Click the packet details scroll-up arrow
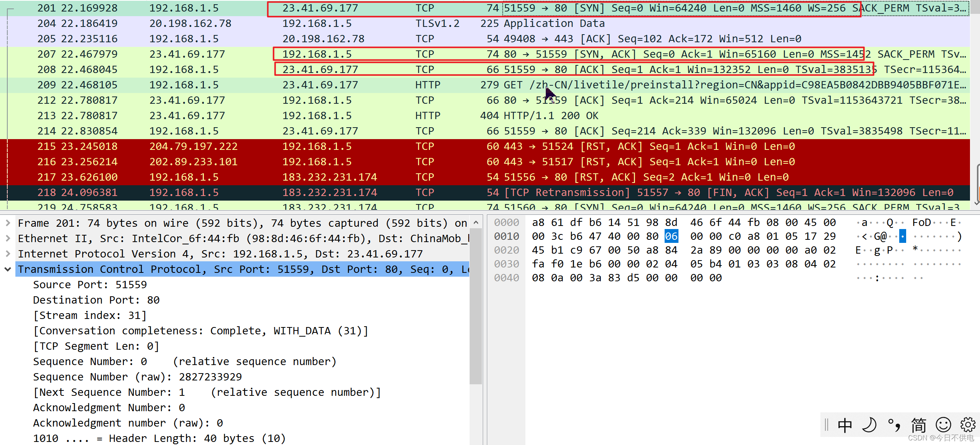 (x=476, y=222)
